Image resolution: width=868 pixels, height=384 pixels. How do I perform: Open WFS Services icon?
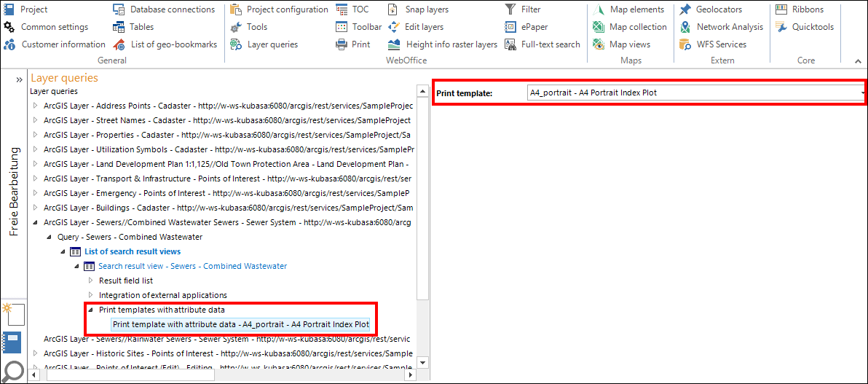coord(685,44)
